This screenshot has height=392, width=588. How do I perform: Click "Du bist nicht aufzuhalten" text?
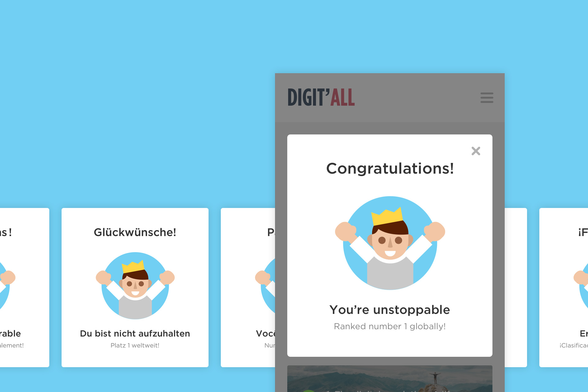pos(135,334)
